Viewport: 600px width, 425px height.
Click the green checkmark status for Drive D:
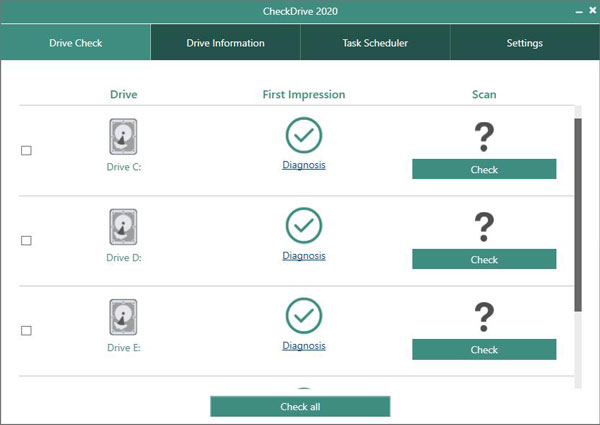(304, 225)
